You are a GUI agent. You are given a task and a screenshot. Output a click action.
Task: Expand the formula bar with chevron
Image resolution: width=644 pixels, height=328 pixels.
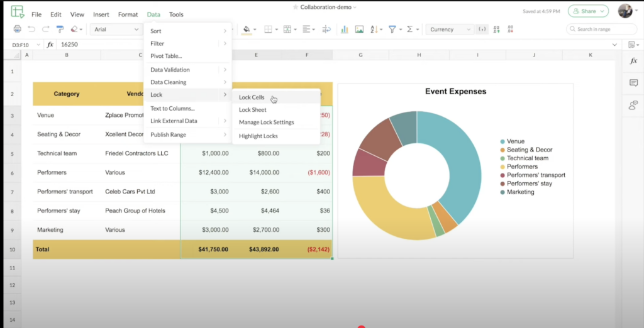coord(614,45)
